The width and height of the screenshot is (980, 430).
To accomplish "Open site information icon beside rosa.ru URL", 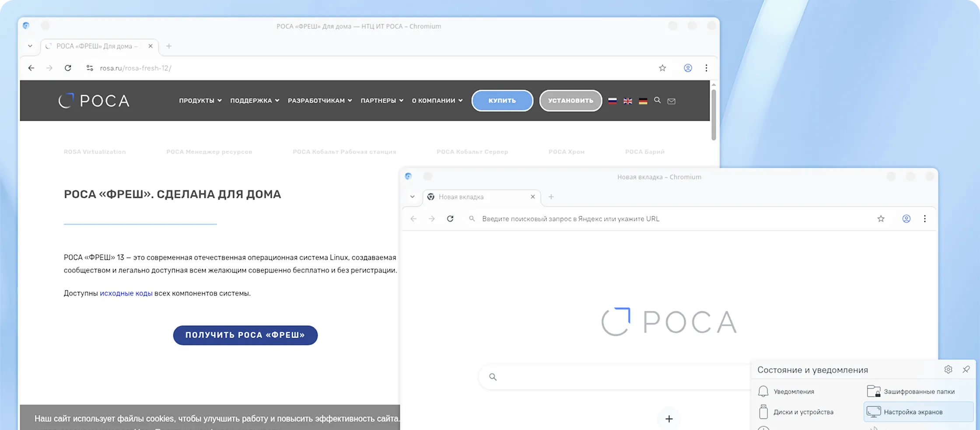I will click(90, 68).
